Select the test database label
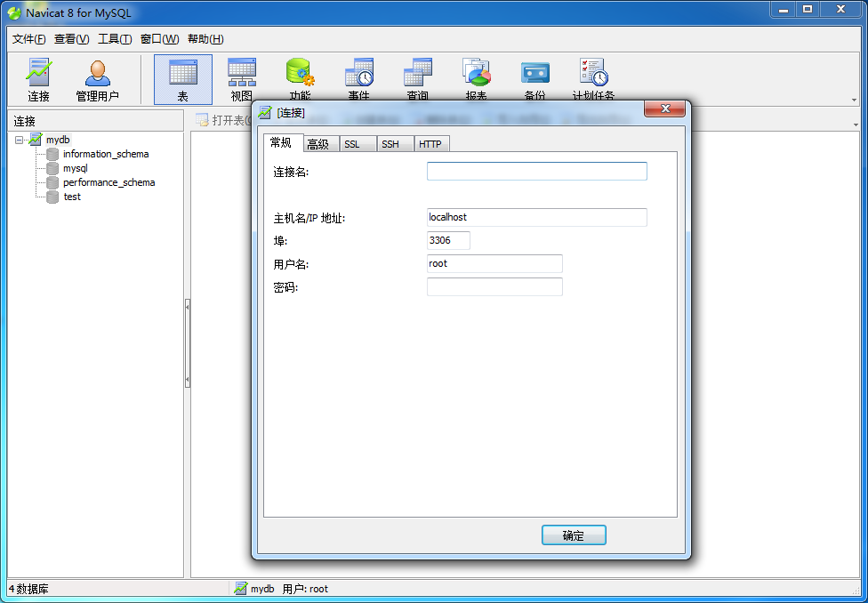The image size is (868, 603). (x=72, y=197)
